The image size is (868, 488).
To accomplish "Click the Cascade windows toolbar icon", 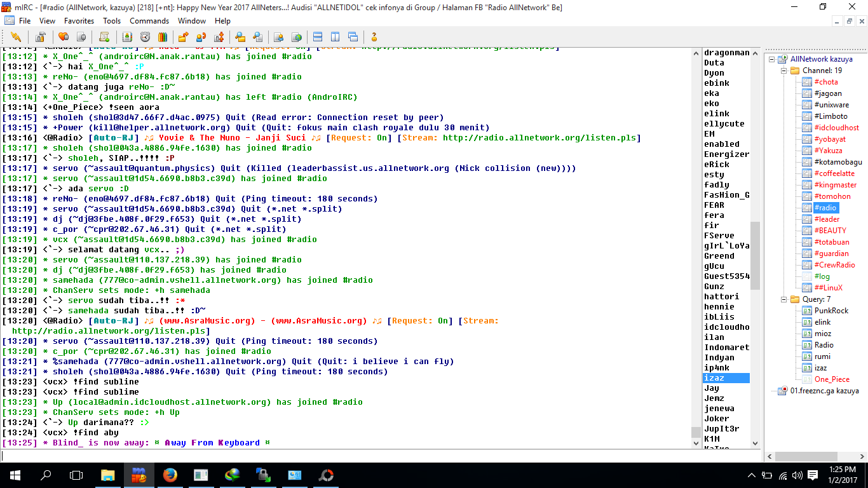I will (x=353, y=37).
